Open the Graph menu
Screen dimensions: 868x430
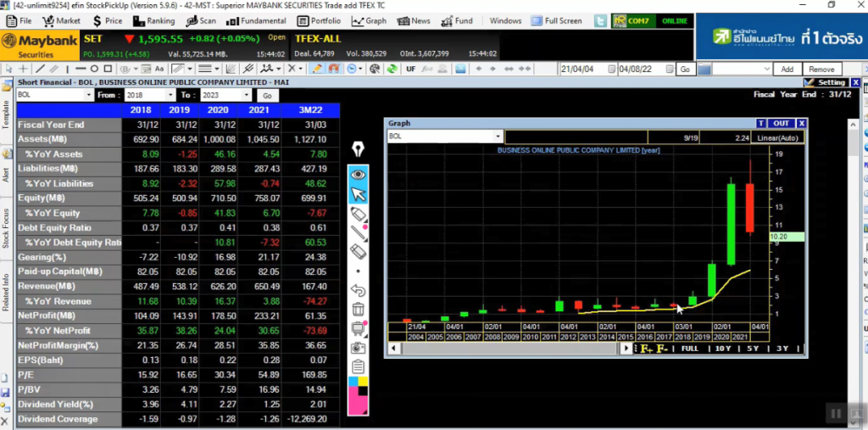[369, 21]
